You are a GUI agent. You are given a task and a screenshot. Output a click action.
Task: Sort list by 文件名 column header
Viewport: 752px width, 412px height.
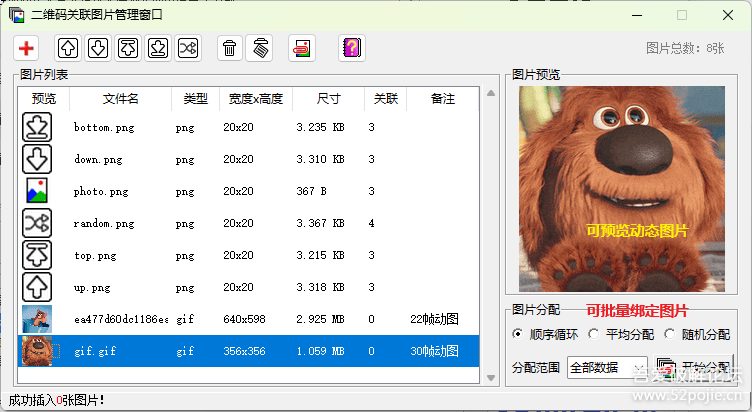point(120,99)
